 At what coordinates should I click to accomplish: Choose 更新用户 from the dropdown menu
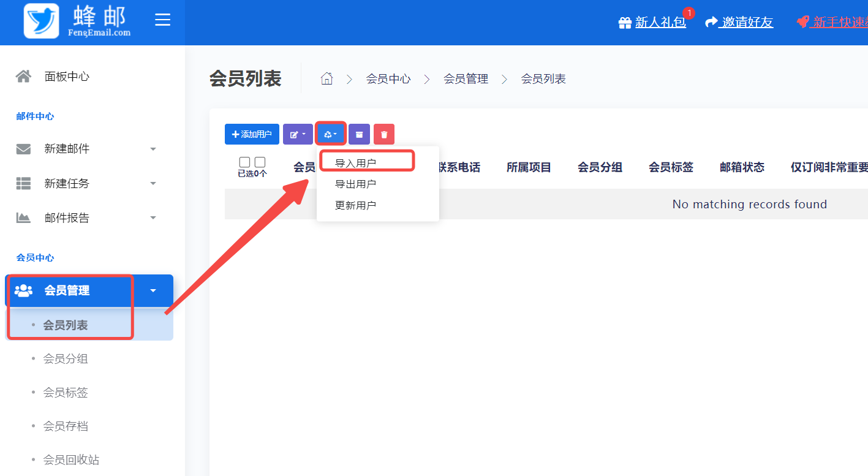(x=355, y=205)
